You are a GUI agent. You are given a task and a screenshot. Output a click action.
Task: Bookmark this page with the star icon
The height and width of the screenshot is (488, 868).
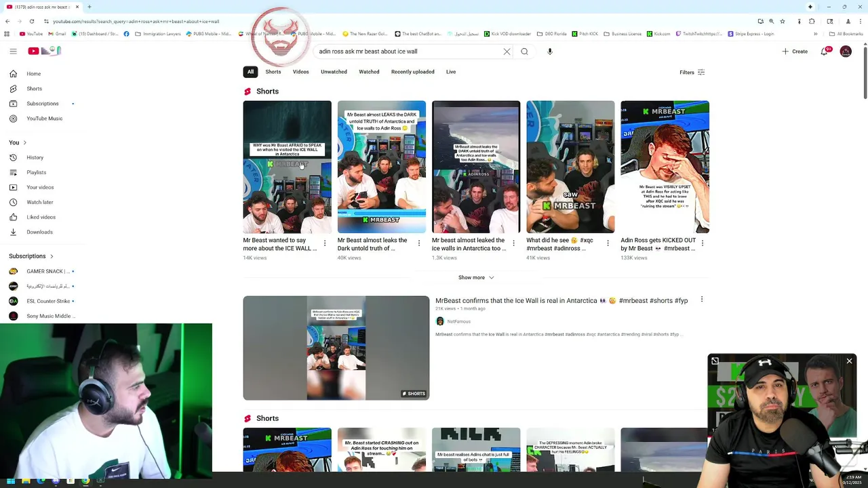click(x=783, y=21)
